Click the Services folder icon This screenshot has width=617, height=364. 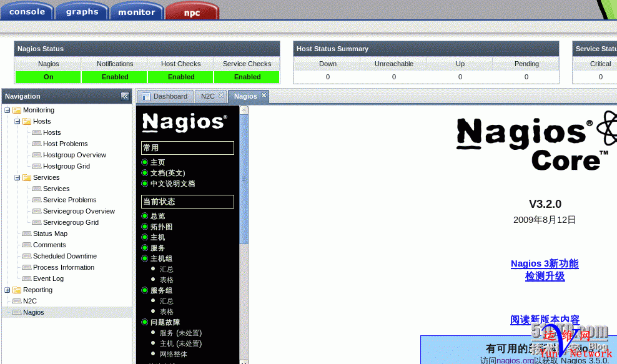tap(27, 177)
